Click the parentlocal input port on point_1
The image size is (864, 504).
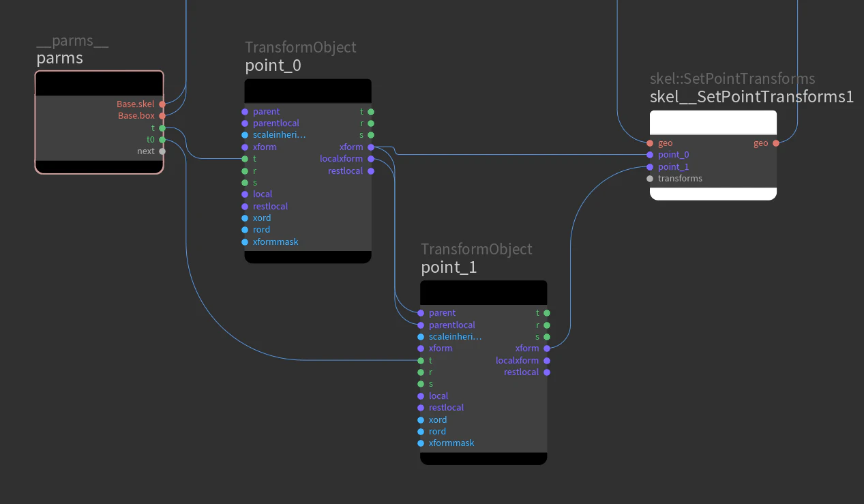pos(421,325)
